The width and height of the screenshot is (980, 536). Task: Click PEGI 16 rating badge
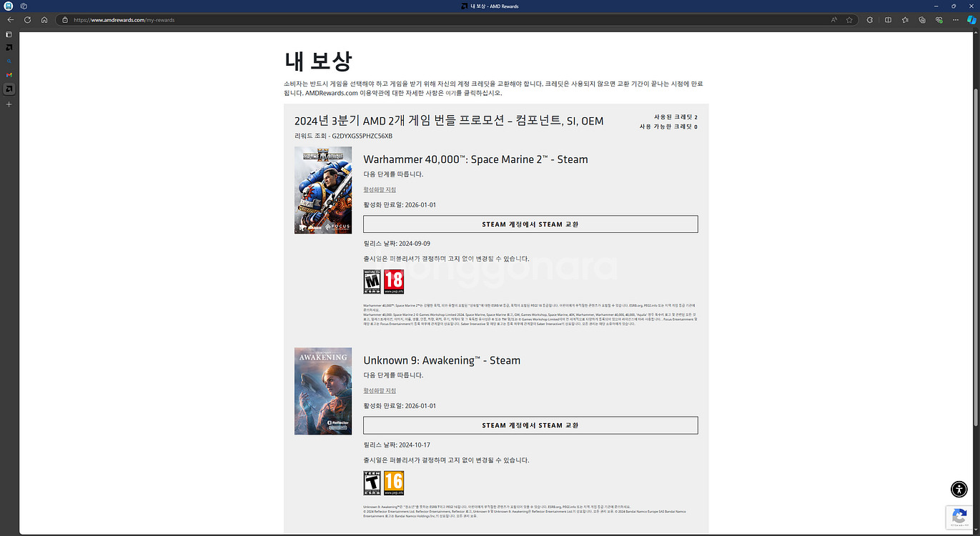(x=394, y=483)
